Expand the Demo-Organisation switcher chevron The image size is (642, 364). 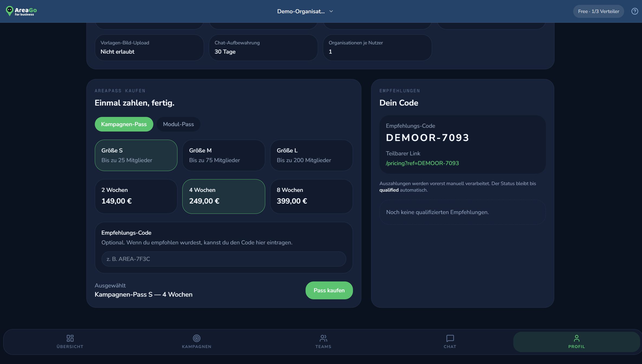coord(331,11)
